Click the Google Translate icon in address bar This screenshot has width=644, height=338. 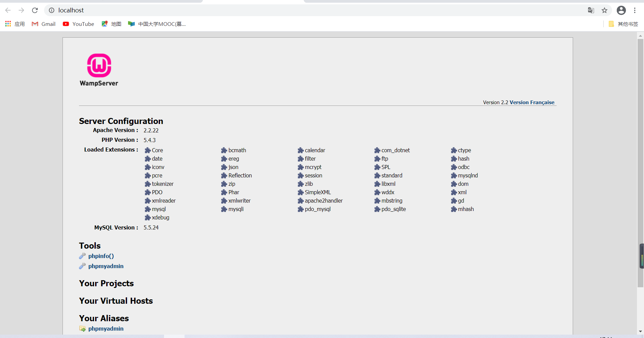tap(591, 10)
